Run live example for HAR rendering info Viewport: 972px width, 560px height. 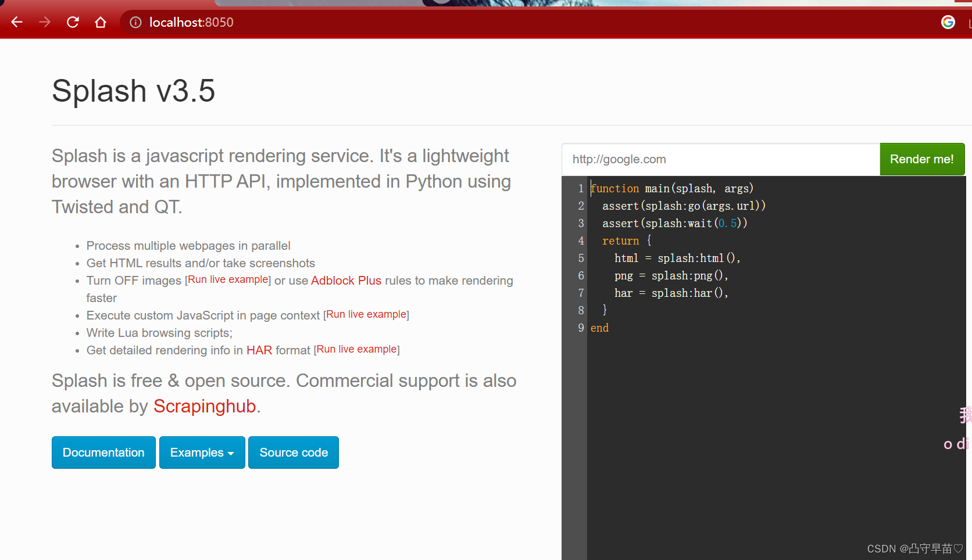[357, 349]
